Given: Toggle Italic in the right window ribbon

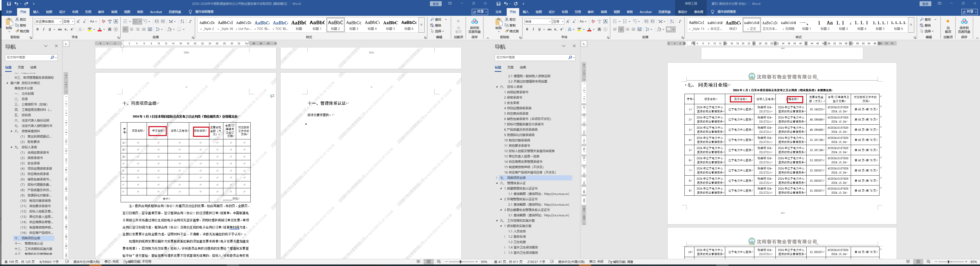Looking at the screenshot, I should 533,29.
